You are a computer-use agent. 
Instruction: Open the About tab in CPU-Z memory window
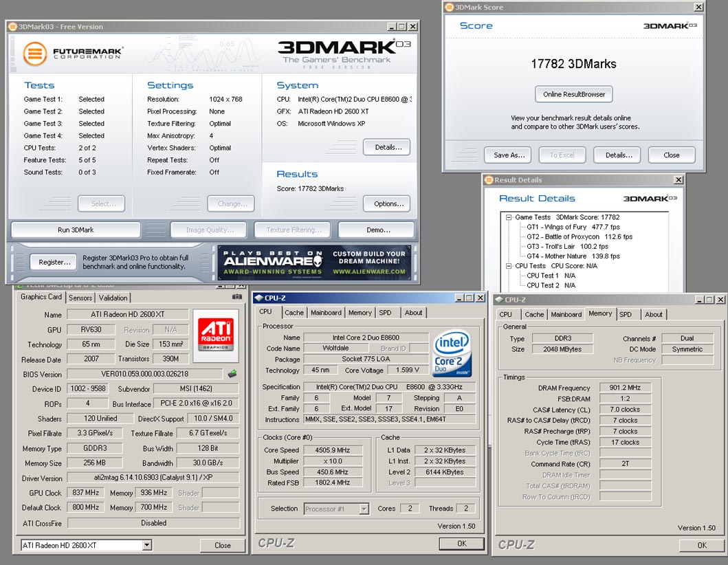(x=654, y=314)
